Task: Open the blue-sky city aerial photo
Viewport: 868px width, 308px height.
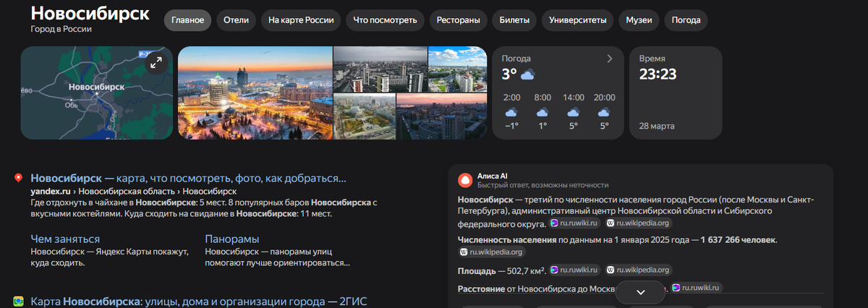Action: (458, 69)
